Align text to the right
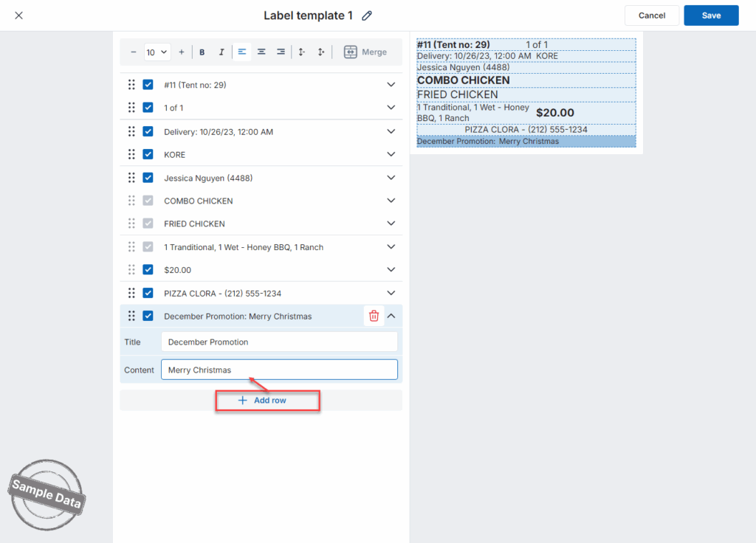This screenshot has width=756, height=543. click(281, 52)
